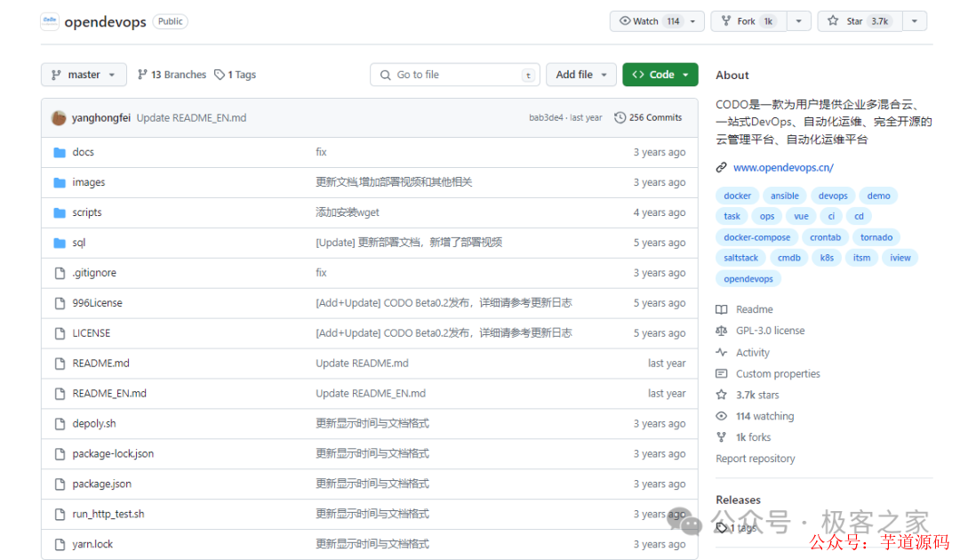Click the book icon beside Readme

[722, 309]
